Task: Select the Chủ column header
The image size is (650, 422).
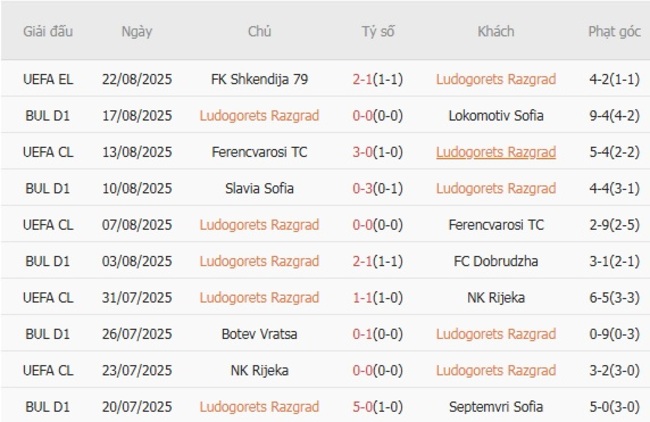Action: click(259, 31)
